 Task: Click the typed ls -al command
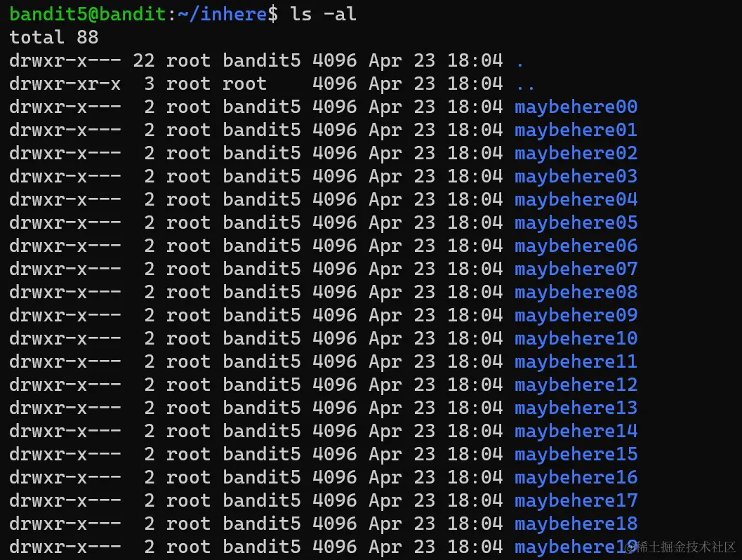323,14
